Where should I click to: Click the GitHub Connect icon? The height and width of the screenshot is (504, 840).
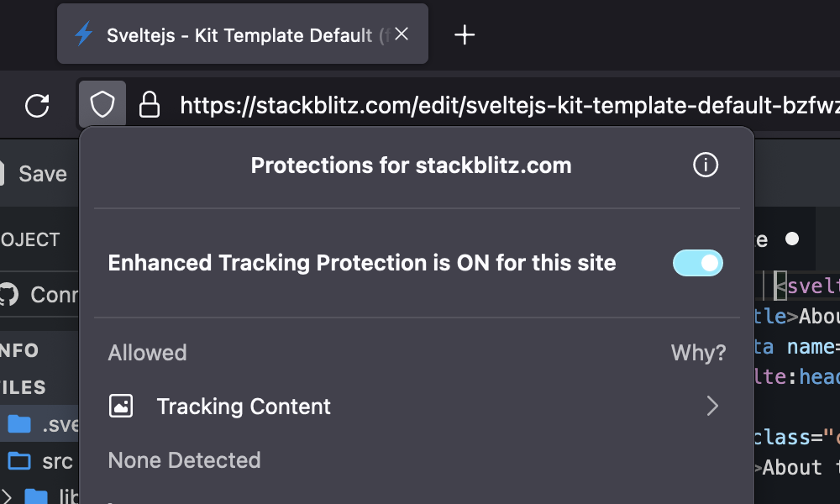(x=8, y=295)
